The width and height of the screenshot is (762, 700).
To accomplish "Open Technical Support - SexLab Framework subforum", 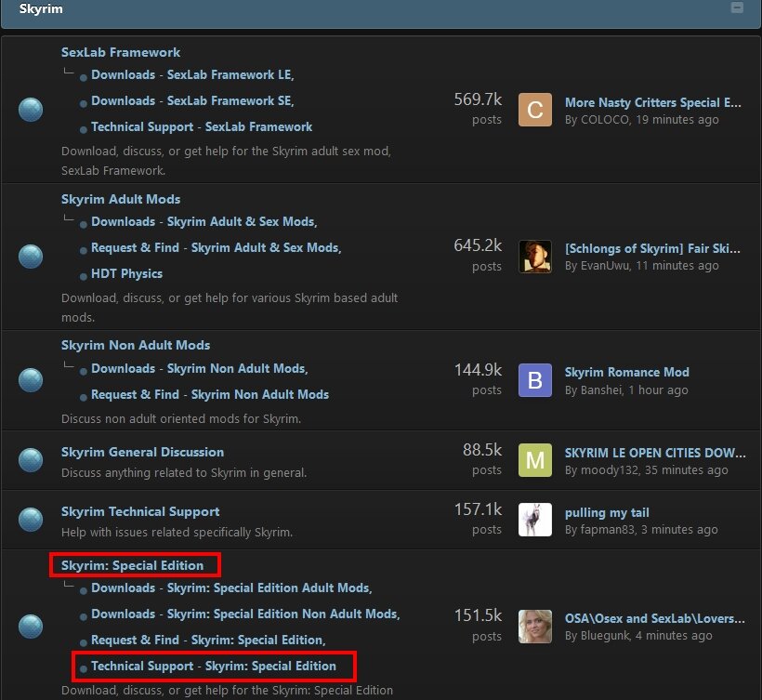I will tap(202, 126).
